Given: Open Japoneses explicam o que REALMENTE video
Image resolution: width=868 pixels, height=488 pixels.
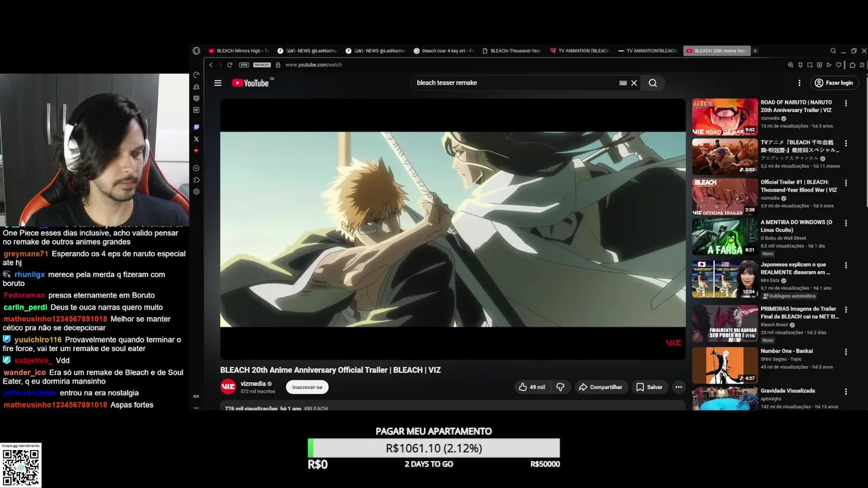Looking at the screenshot, I should point(725,279).
